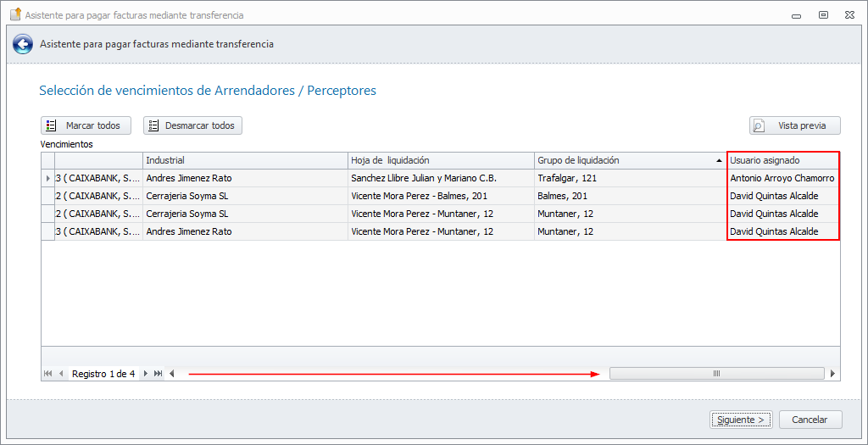Screen dimensions: 868x445
Task: Click the wizard icon in title bar
Action: [14, 14]
